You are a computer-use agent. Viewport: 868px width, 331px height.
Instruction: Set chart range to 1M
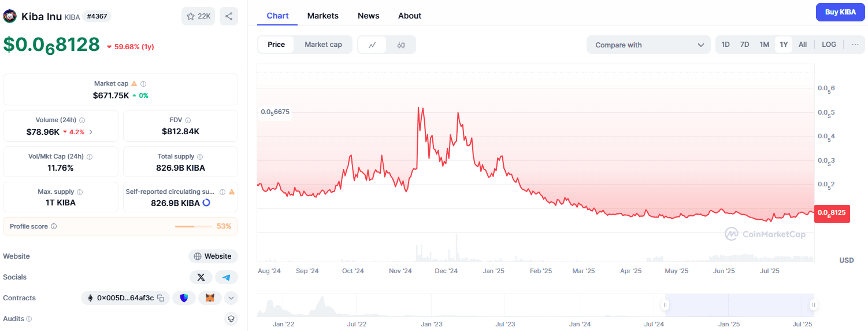click(765, 45)
